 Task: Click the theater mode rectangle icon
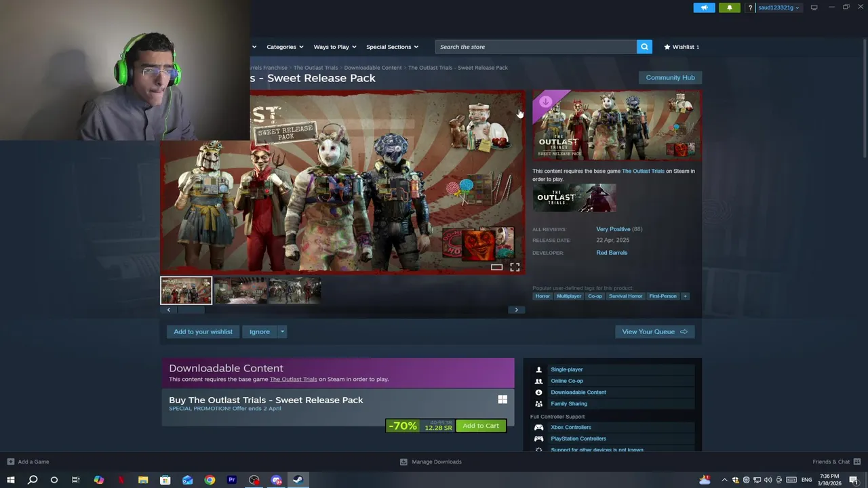[496, 268]
